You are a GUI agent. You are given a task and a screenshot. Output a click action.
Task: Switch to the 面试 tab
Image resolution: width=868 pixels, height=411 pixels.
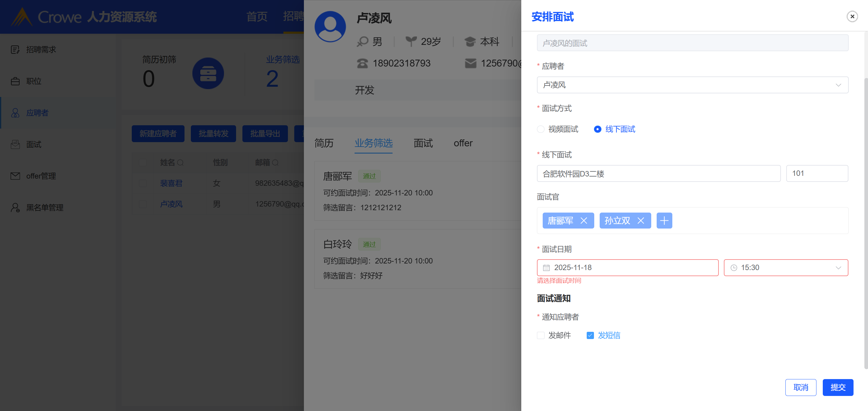click(423, 143)
